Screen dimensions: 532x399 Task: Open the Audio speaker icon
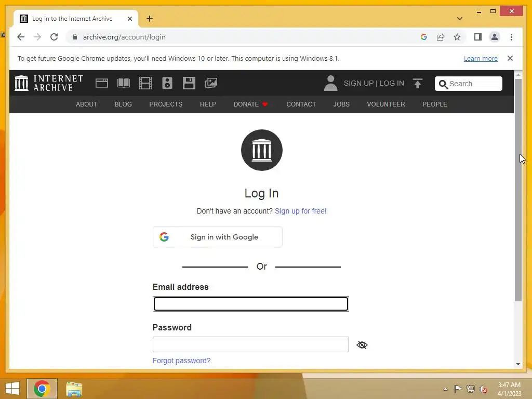[167, 83]
